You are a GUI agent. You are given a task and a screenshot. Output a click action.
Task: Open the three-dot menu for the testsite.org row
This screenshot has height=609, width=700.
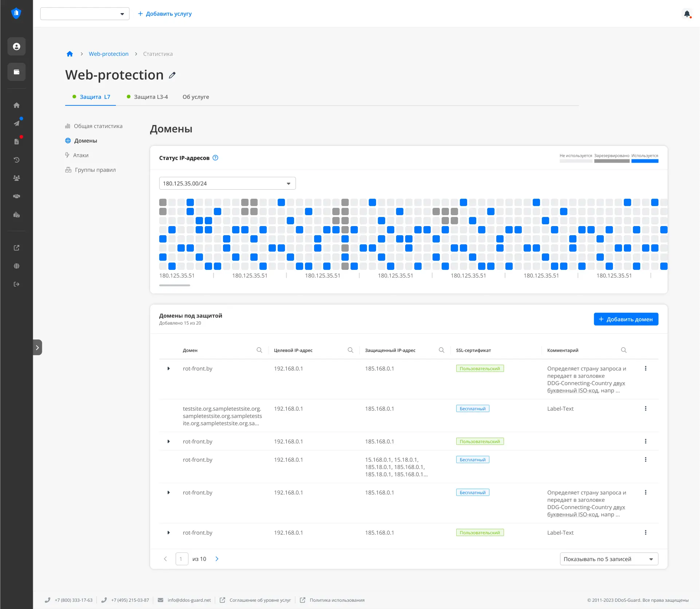pos(645,408)
